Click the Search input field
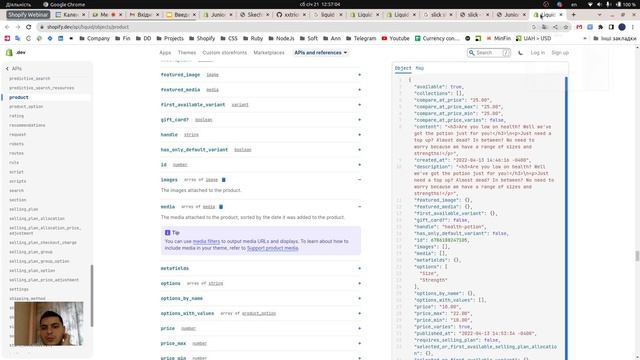The width and height of the screenshot is (640, 360). [489, 53]
